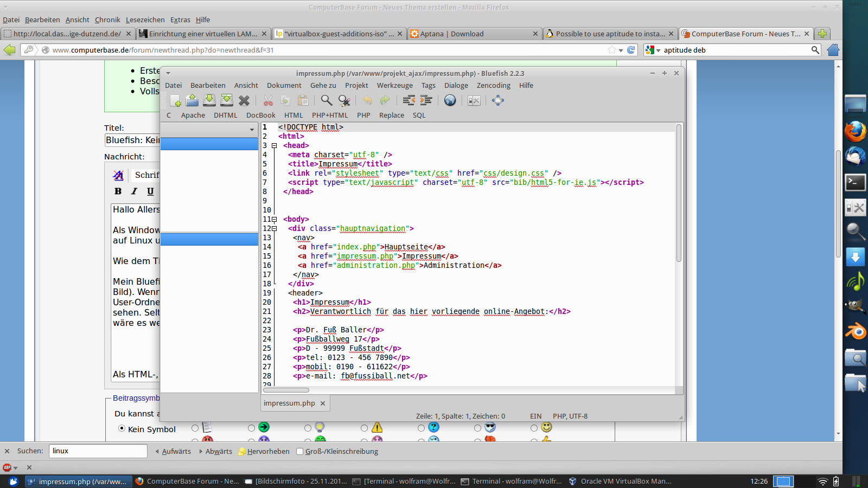Click the scissors cut icon
Screen dimensions: 868x488
(268, 100)
